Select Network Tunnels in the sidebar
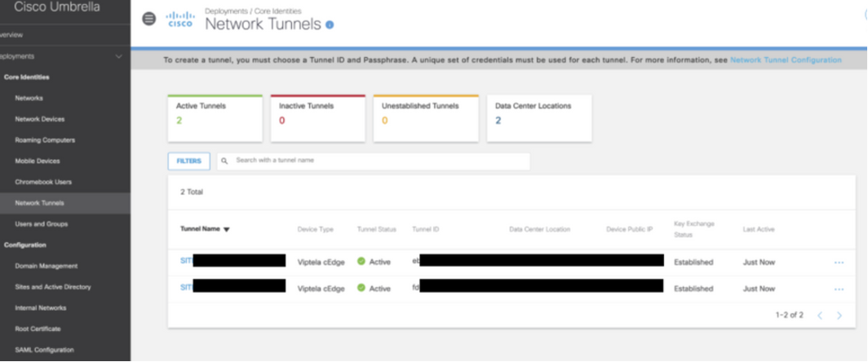 65,203
